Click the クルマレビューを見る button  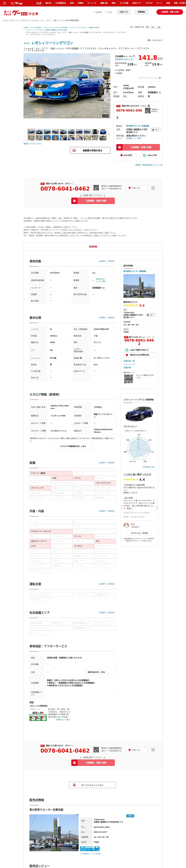click(139, 533)
